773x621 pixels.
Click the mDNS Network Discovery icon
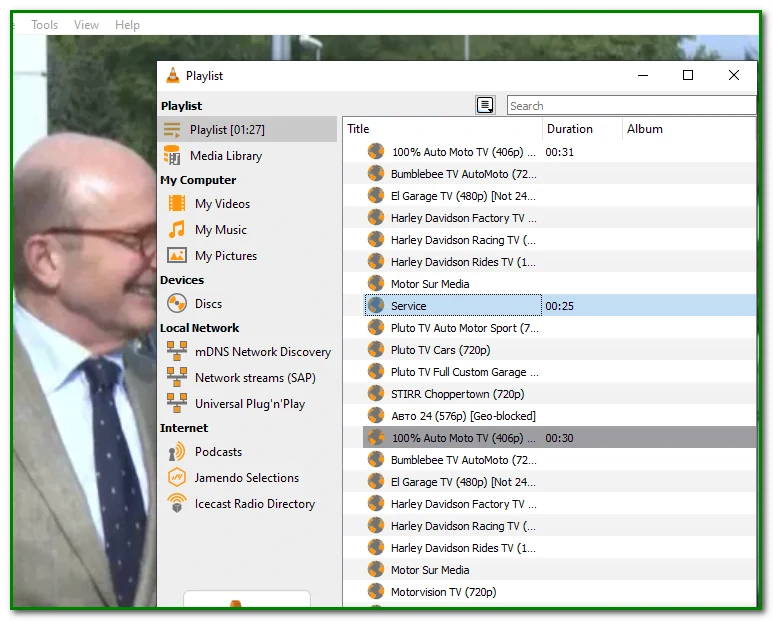(x=176, y=351)
